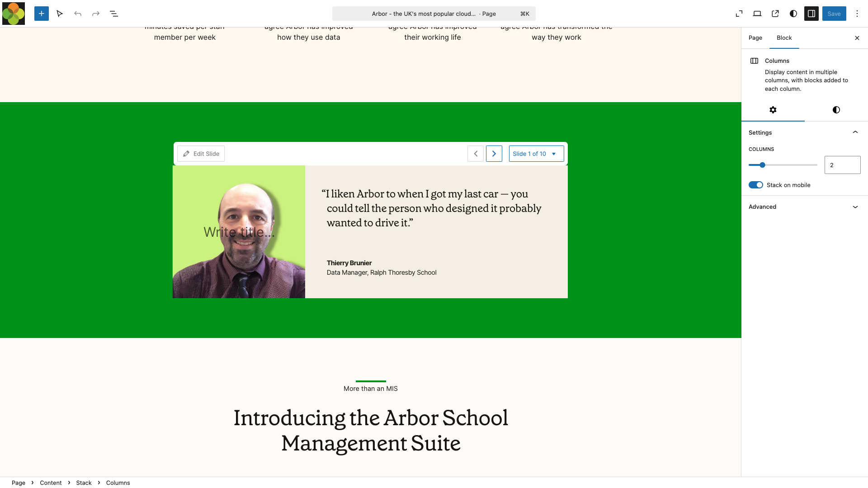Select Content in the breadcrumb
Image resolution: width=868 pixels, height=488 pixels.
[x=51, y=483]
